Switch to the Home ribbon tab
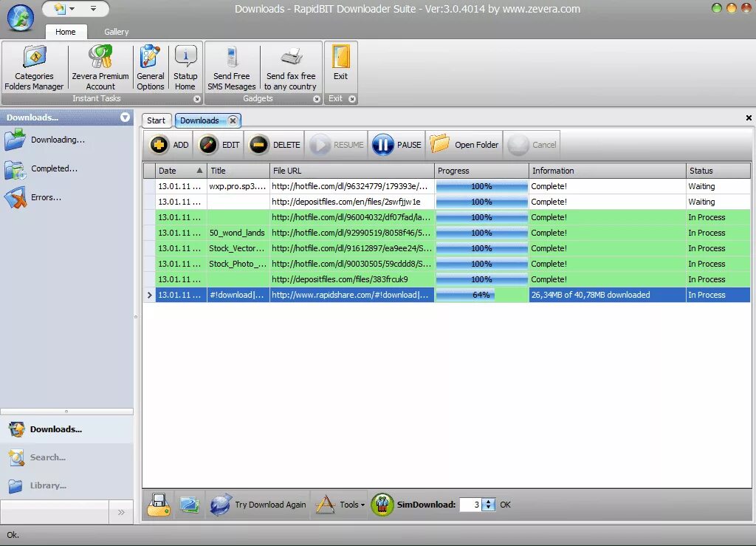 66,32
